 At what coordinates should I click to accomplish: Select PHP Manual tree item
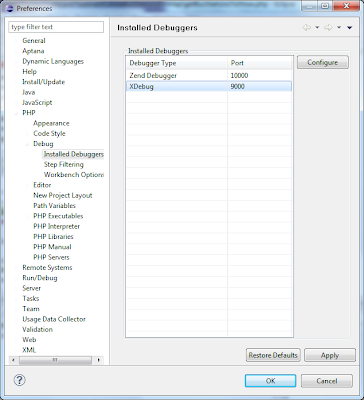click(52, 247)
